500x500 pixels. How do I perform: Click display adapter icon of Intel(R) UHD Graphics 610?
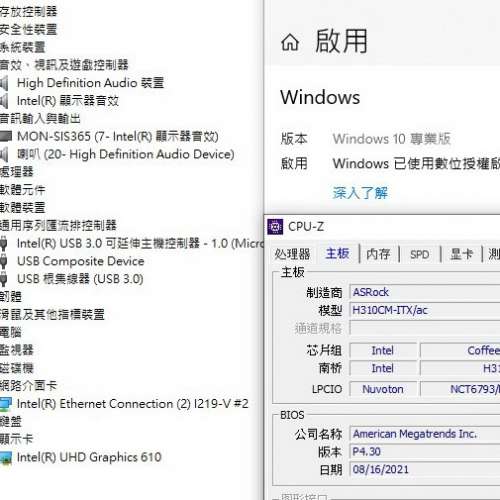click(x=6, y=458)
